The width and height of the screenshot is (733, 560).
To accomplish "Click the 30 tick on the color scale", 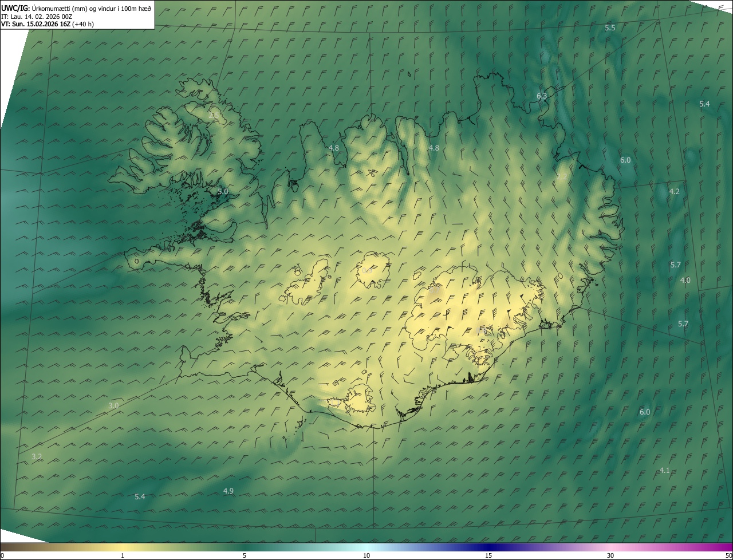I will (x=610, y=555).
